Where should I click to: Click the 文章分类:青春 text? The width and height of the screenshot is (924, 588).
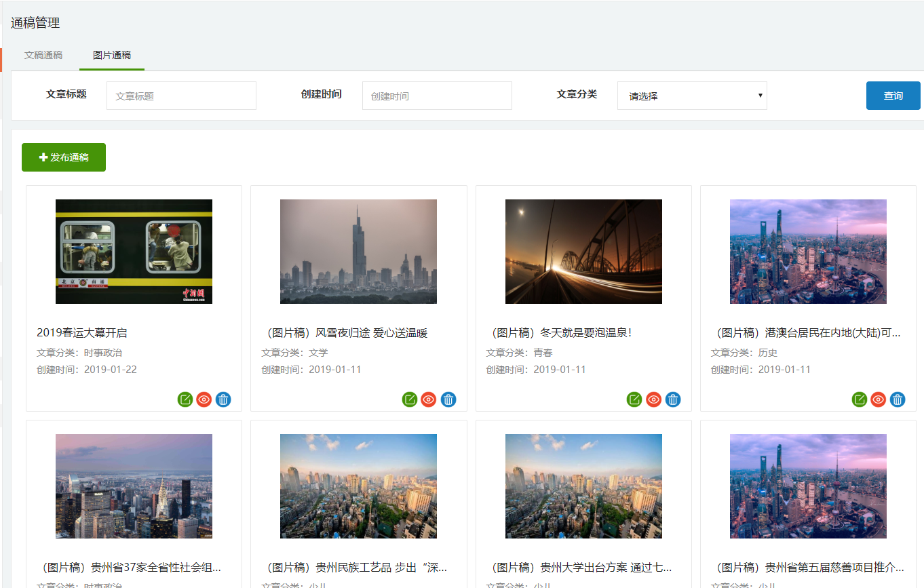(519, 353)
